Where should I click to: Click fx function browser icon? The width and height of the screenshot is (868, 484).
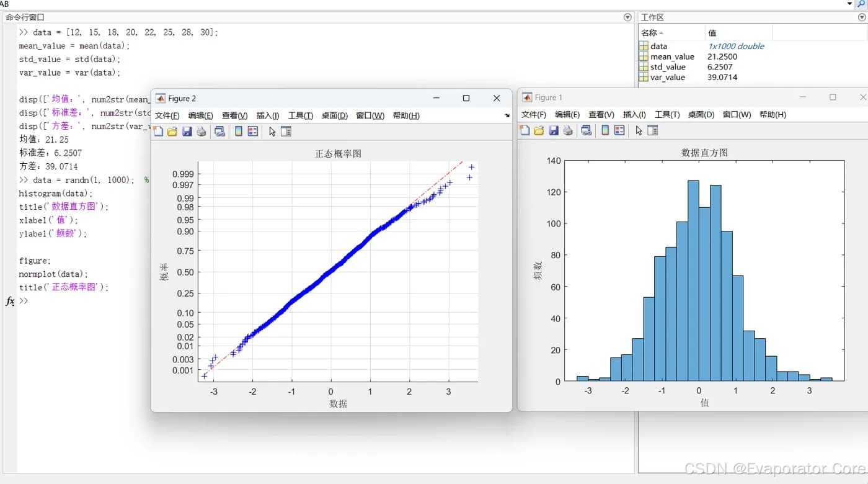click(10, 301)
